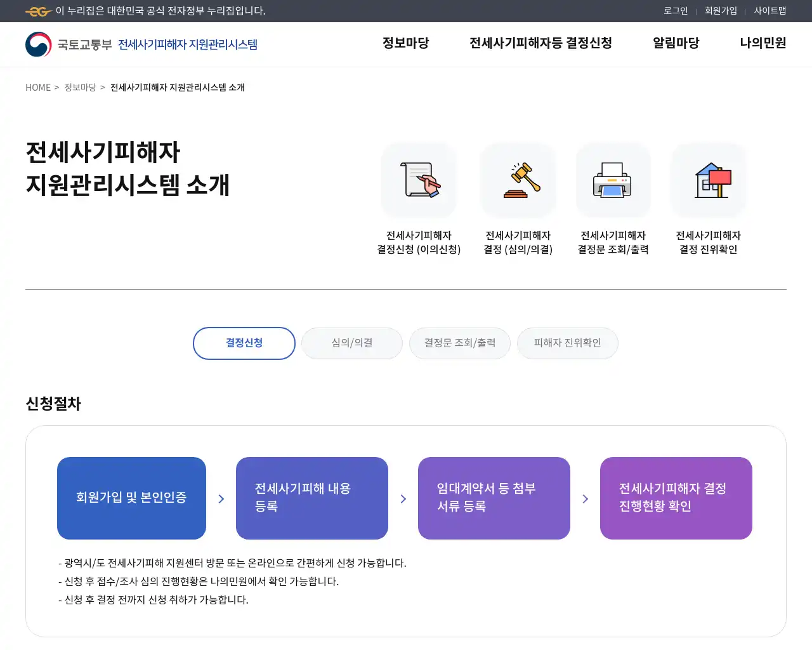Open the 알림마당 main menu
Image resolution: width=812 pixels, height=650 pixels.
676,43
